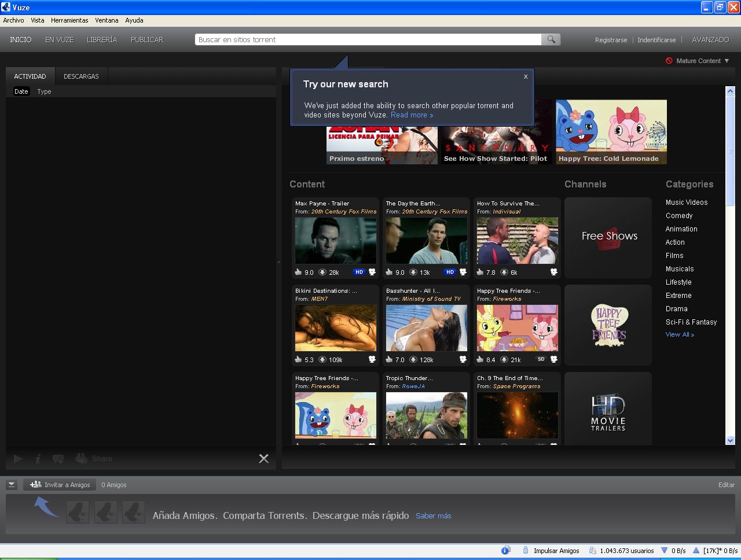Click the X in the activity footer
The image size is (741, 560).
point(263,459)
